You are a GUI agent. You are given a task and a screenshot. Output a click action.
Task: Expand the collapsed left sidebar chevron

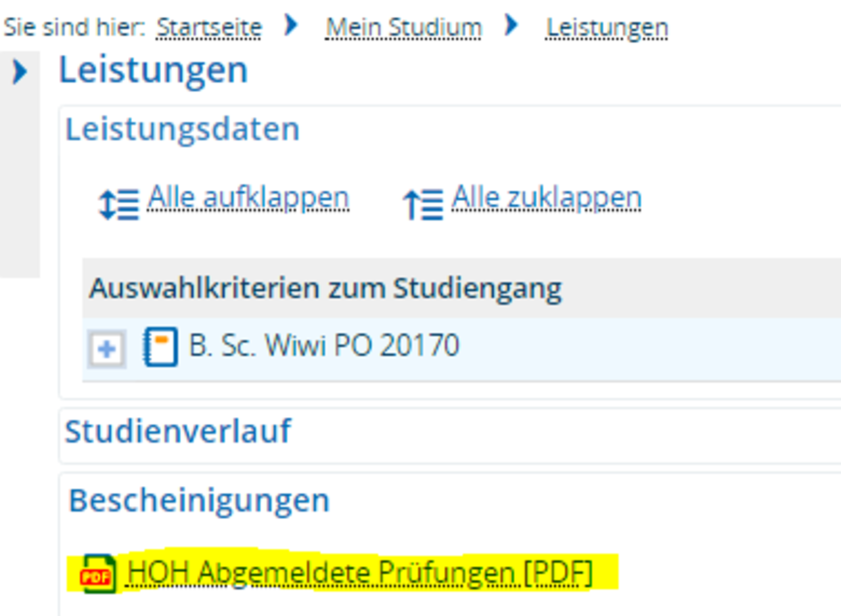click(x=20, y=72)
